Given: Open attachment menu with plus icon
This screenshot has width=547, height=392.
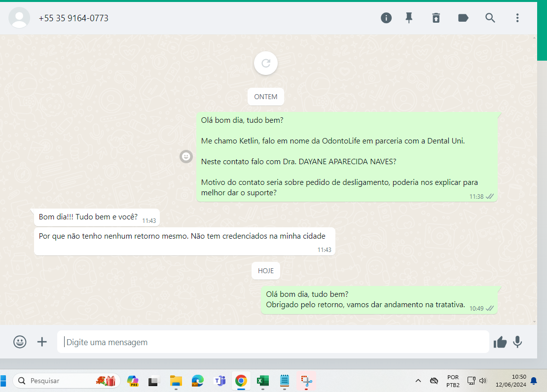Looking at the screenshot, I should [42, 342].
